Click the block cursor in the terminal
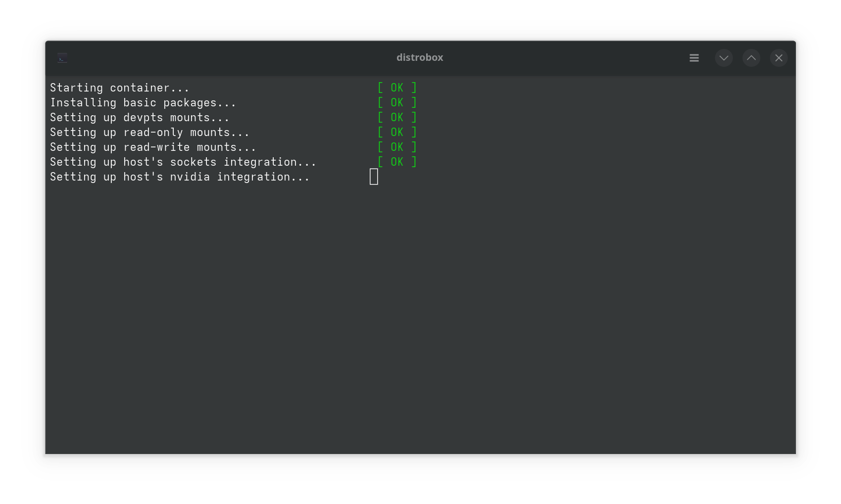Screen dimensions: 841x504 pos(373,177)
